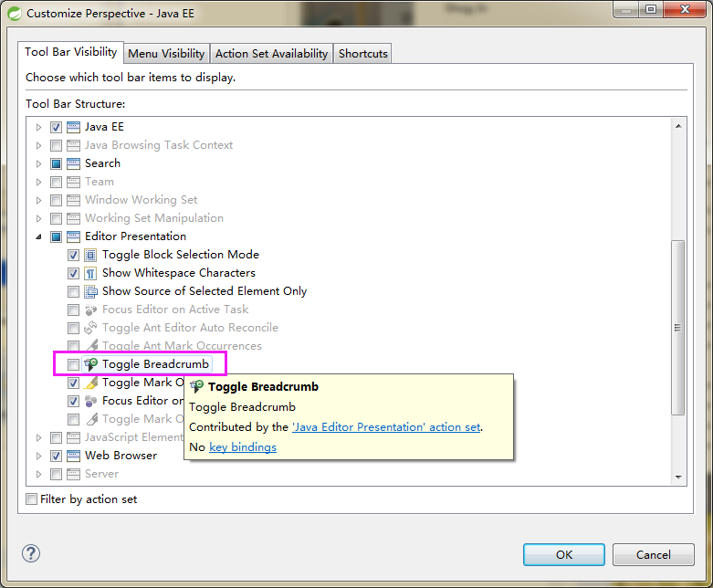Toggle the Search group checkbox
713x588 pixels.
(56, 163)
